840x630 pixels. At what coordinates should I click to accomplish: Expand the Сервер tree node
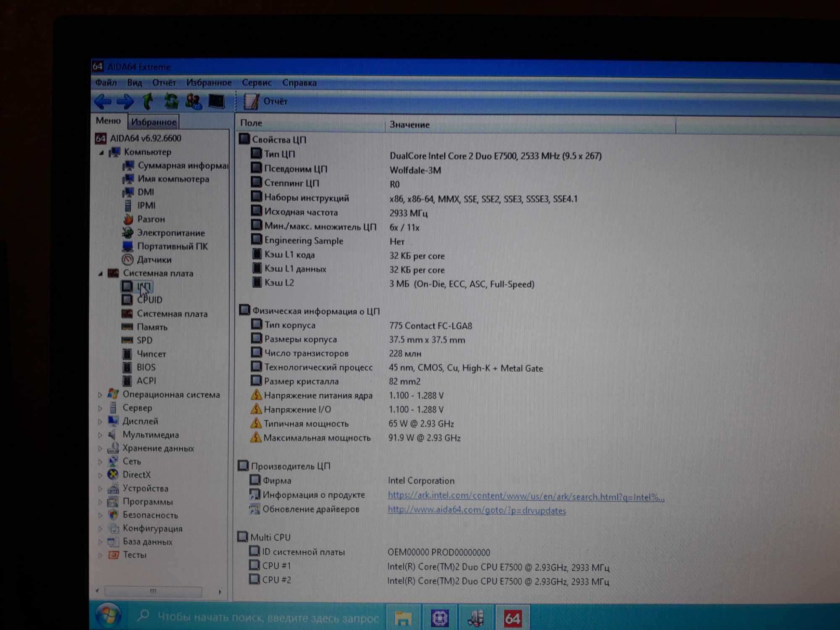pyautogui.click(x=100, y=408)
